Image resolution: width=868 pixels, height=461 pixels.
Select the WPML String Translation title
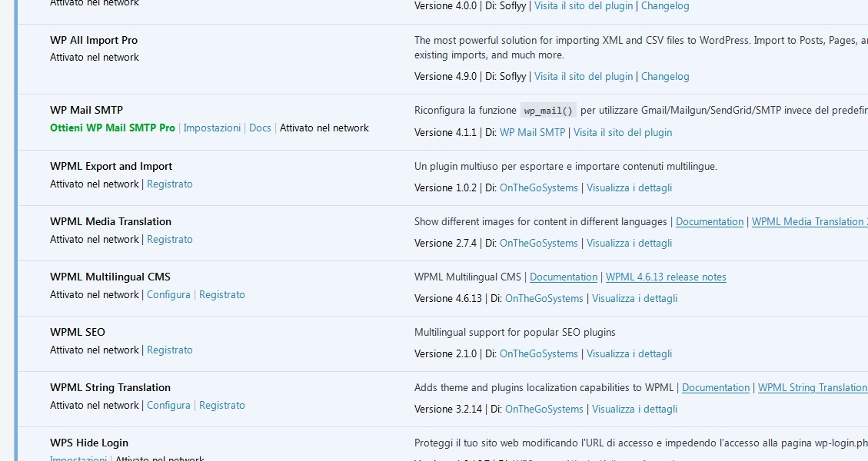pyautogui.click(x=110, y=387)
